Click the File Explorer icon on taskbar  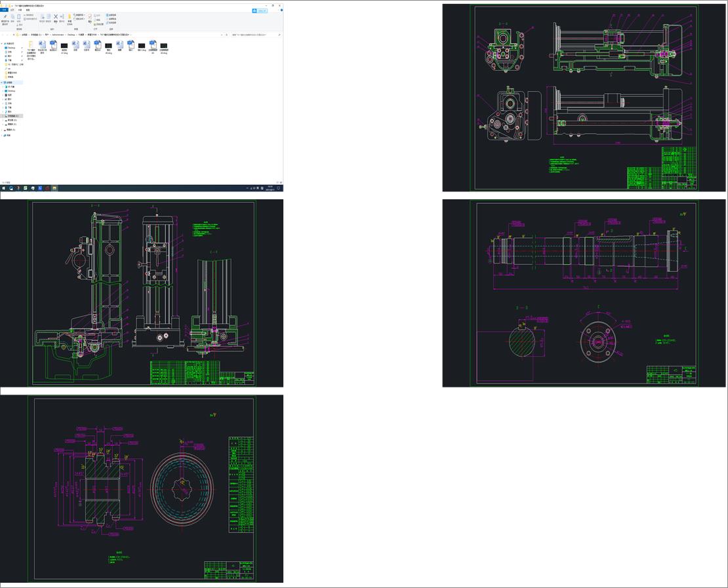54,188
